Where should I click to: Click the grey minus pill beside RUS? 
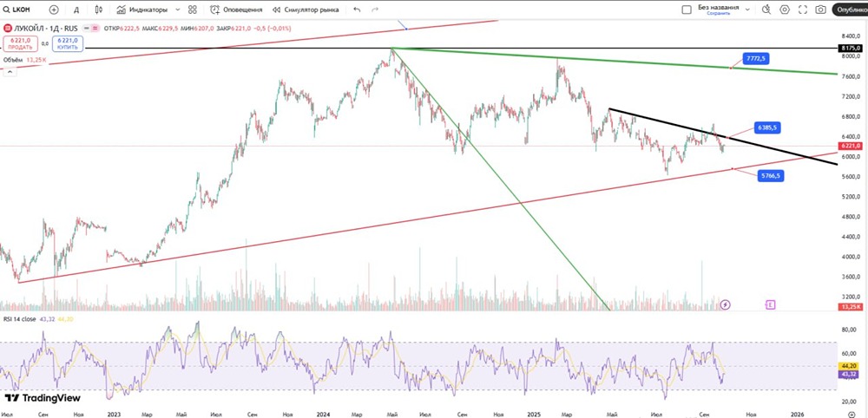click(85, 28)
